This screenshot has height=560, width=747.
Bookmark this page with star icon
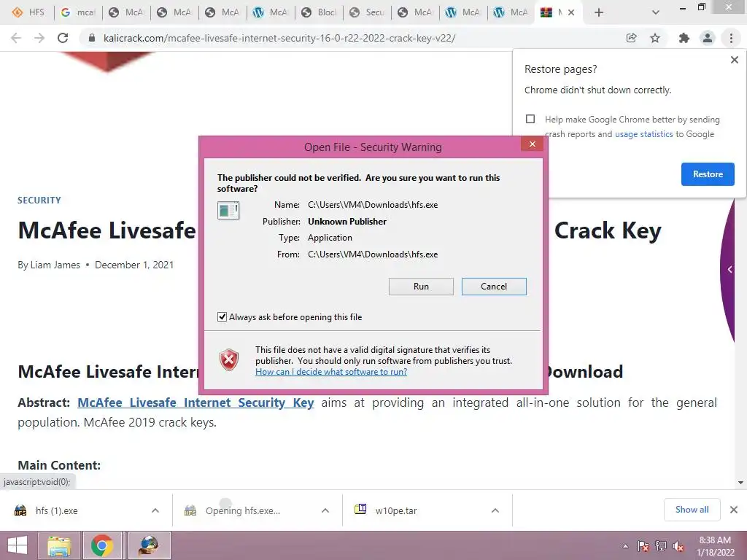coord(655,38)
